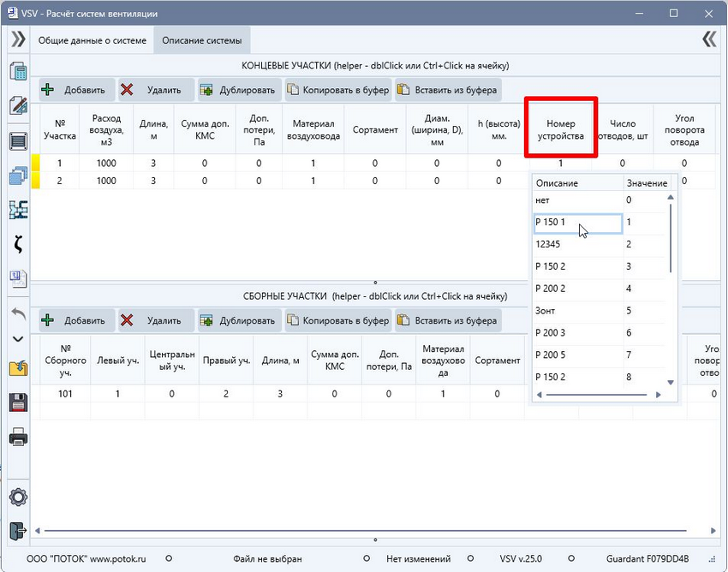Click Дублировать in the СБОРНЫЕ УЧАСТКИ toolbar
Image resolution: width=728 pixels, height=572 pixels.
click(x=240, y=320)
